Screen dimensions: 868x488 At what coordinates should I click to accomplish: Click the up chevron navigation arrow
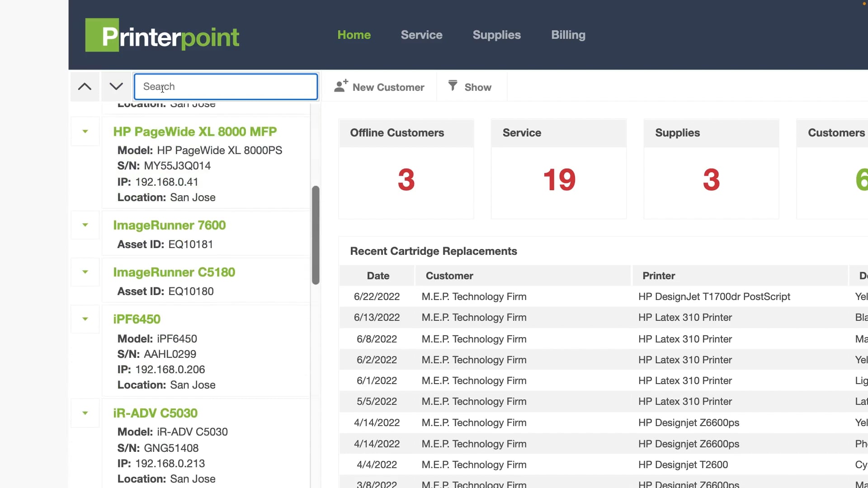(x=85, y=87)
